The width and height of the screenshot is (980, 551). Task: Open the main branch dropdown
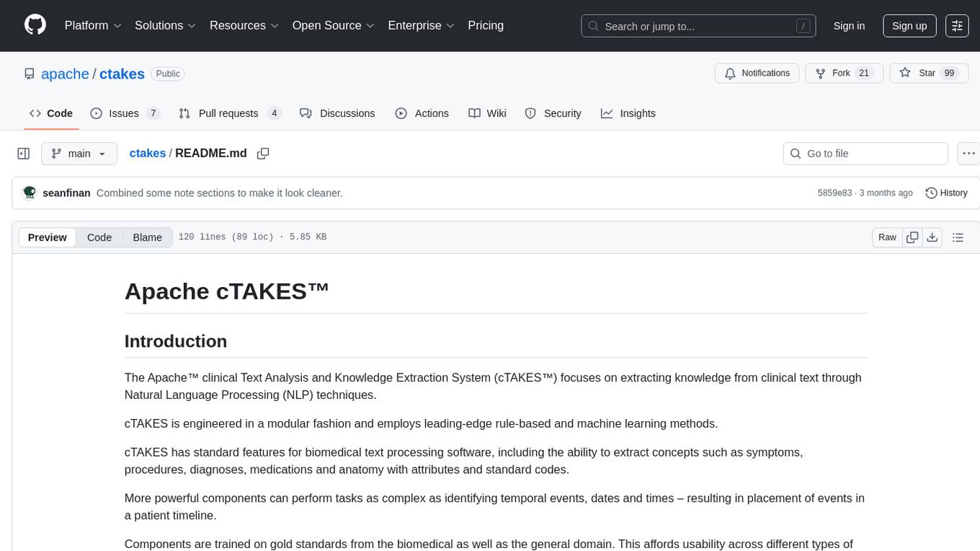[x=79, y=154]
